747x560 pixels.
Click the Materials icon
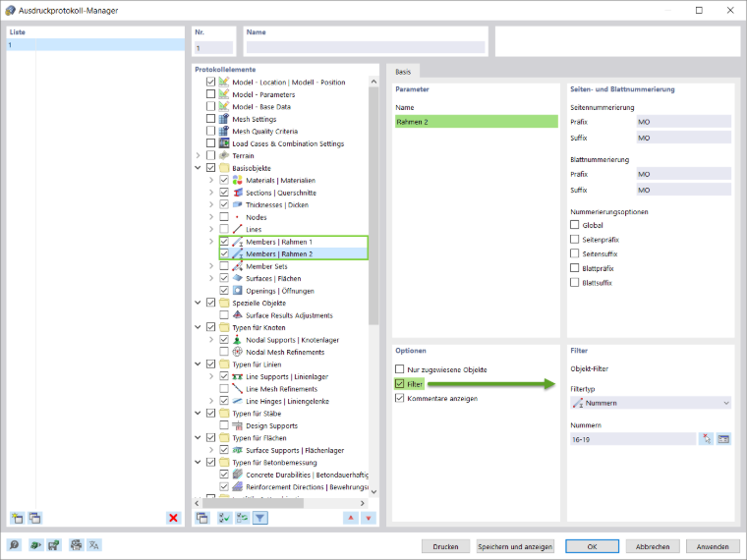pos(237,180)
